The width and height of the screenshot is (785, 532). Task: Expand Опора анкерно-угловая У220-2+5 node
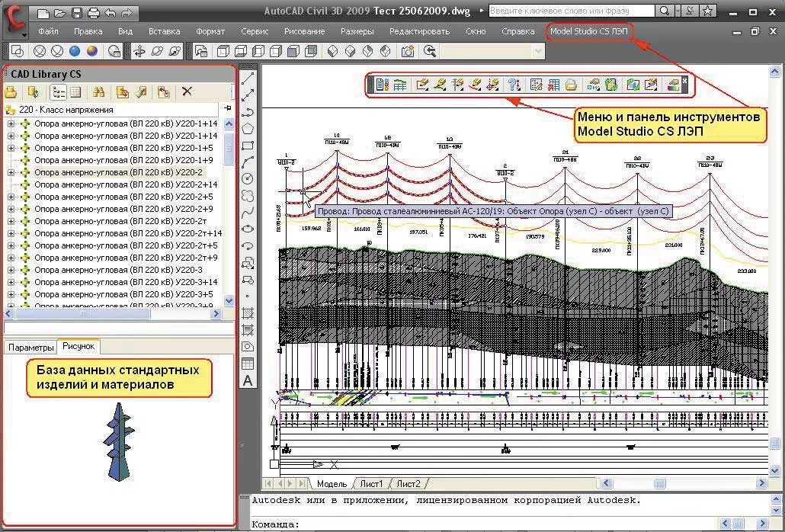click(11, 197)
